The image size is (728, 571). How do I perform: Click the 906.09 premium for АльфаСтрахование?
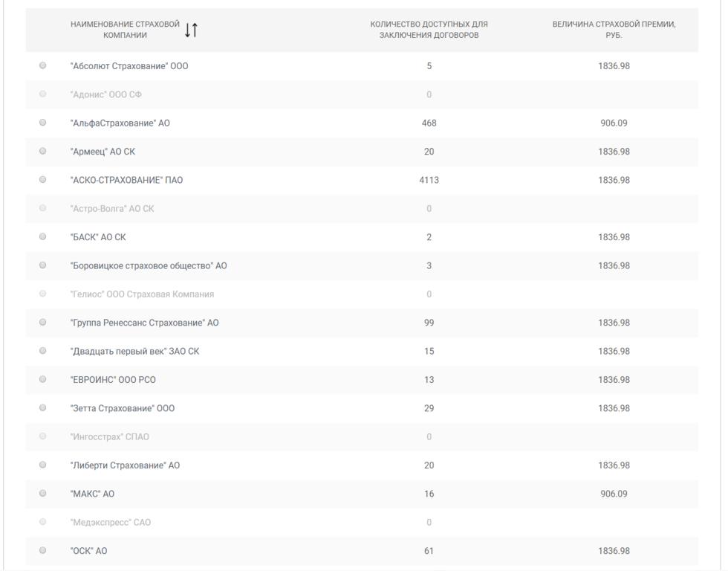point(614,123)
